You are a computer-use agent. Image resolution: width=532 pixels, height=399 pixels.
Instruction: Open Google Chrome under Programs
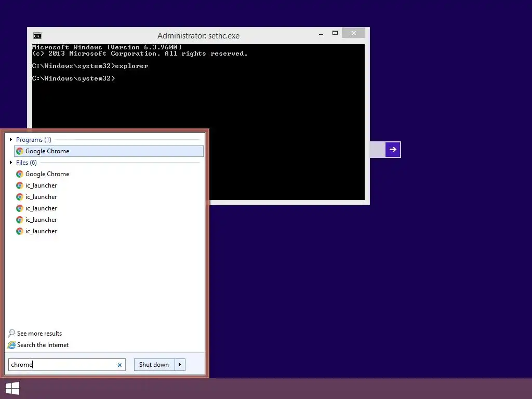[109, 151]
